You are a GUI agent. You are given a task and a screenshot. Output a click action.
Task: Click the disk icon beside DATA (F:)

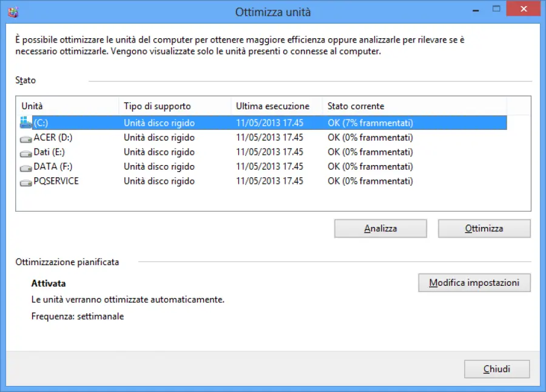pos(25,166)
